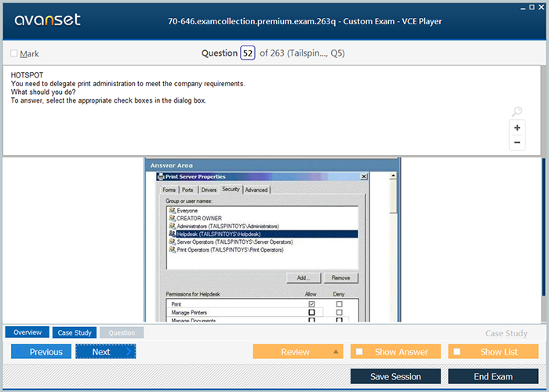
Task: Switch to the Ports tab
Action: [187, 190]
